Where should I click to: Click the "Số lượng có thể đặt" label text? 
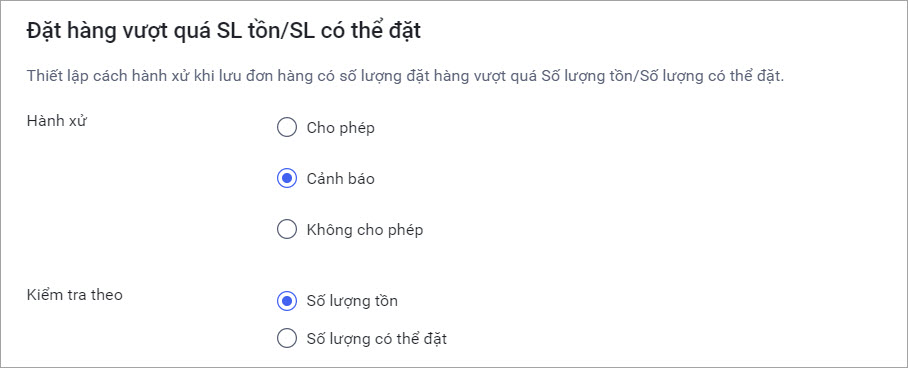coord(376,338)
